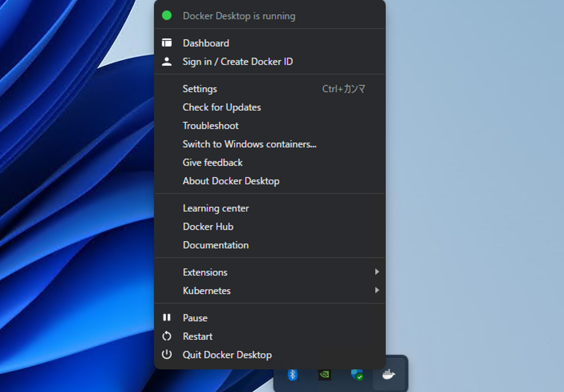
Task: Expand the Extensions submenu arrow
Action: tap(377, 272)
